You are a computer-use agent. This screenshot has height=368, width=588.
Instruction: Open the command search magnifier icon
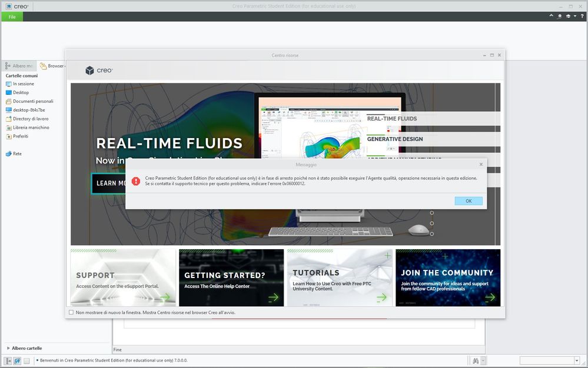tap(560, 16)
